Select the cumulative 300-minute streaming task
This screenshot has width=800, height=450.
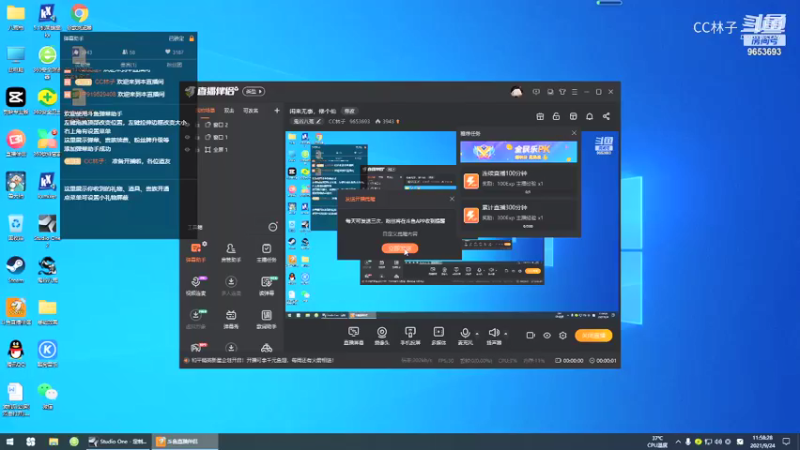point(519,215)
